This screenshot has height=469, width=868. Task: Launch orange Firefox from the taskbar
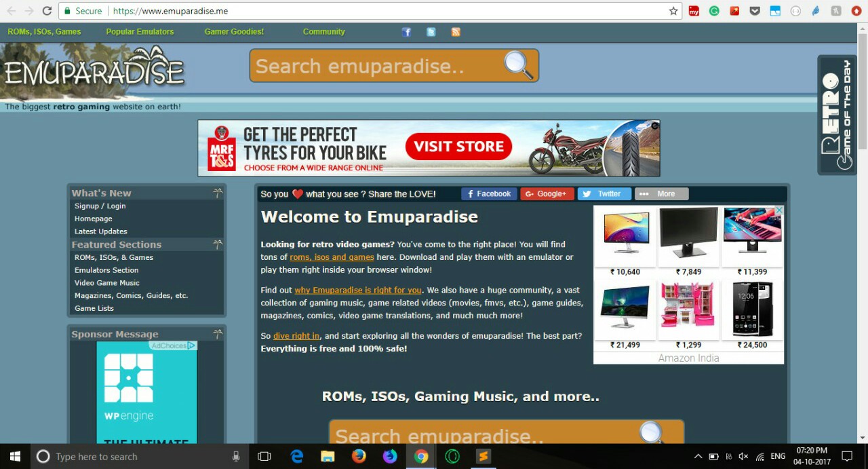pyautogui.click(x=359, y=456)
